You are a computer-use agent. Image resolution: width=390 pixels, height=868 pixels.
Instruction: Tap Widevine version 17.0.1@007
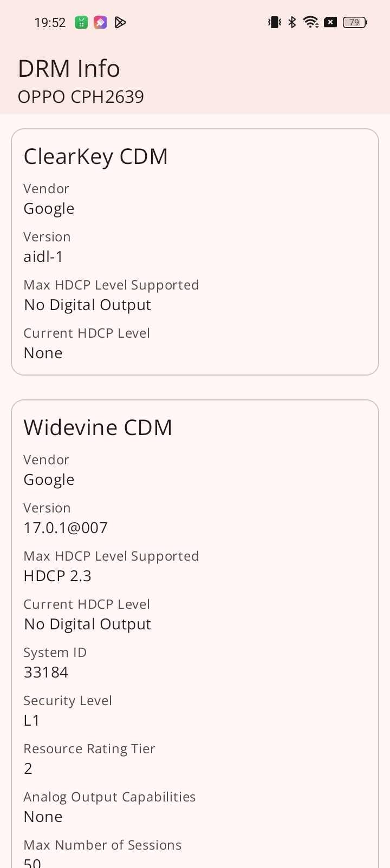[66, 528]
